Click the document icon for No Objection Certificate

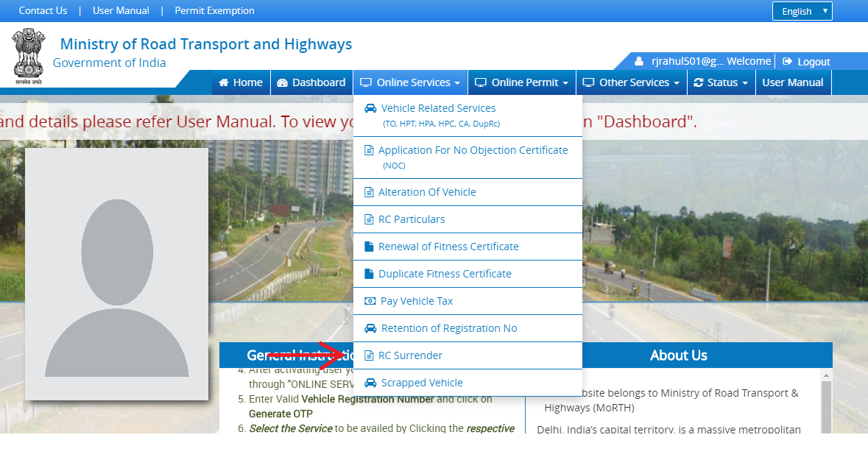click(x=369, y=150)
